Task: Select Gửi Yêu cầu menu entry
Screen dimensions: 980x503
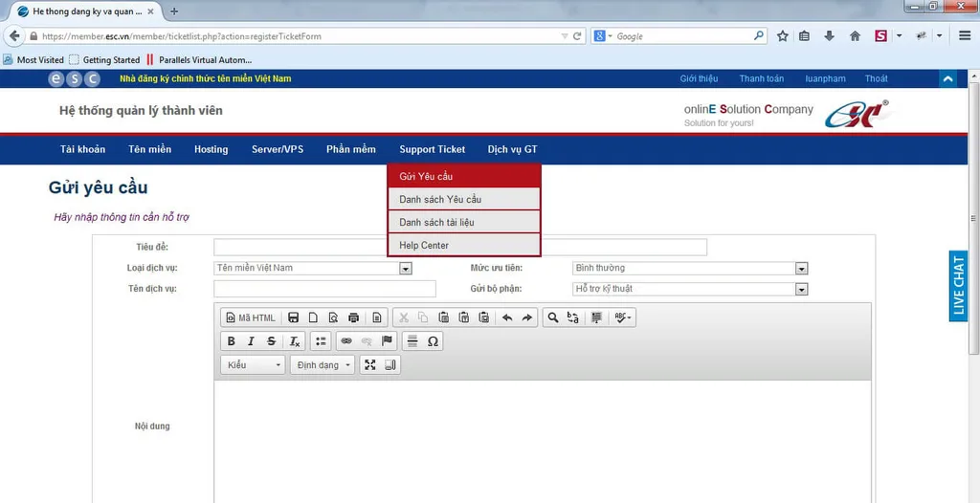Action: click(464, 176)
